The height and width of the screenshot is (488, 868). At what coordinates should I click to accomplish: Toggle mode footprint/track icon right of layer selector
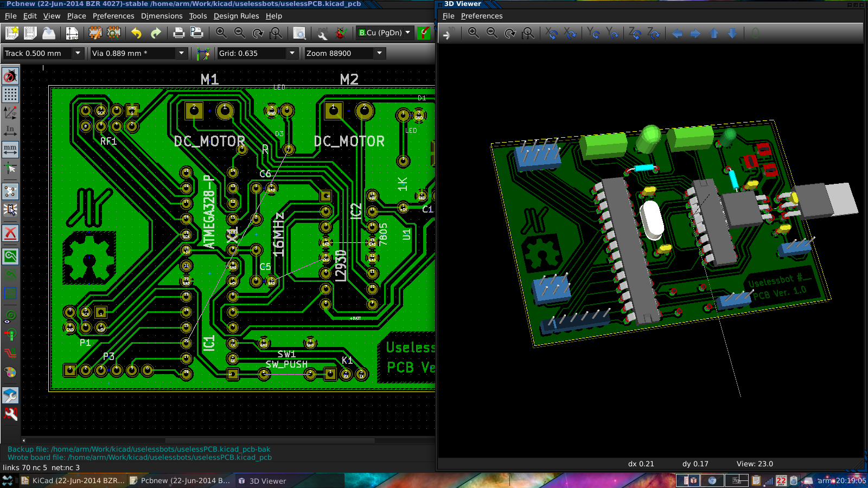pyautogui.click(x=424, y=33)
